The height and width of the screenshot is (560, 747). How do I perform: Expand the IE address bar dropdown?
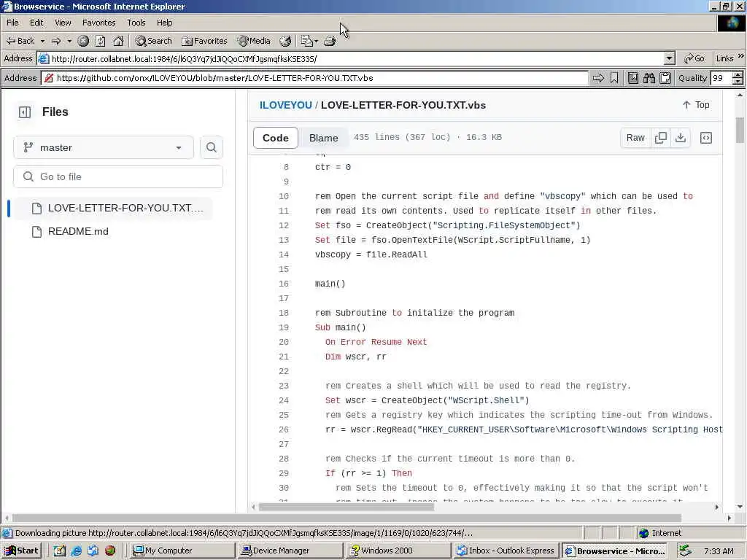click(x=670, y=58)
